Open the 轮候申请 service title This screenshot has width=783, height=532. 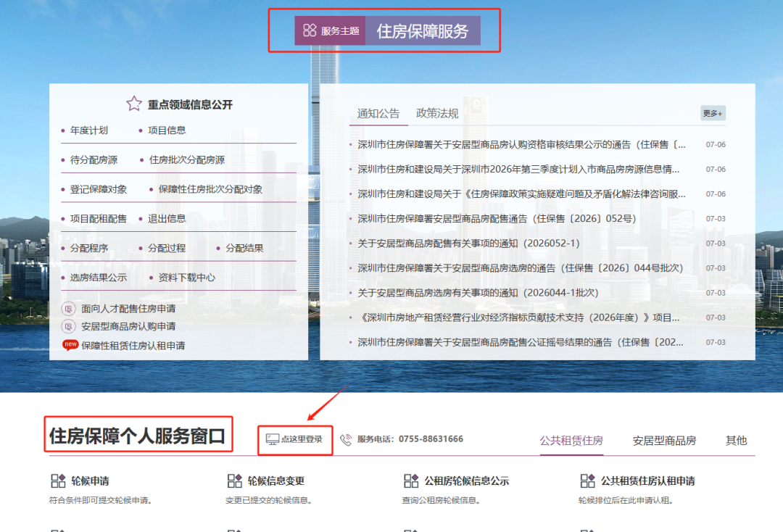pos(90,481)
